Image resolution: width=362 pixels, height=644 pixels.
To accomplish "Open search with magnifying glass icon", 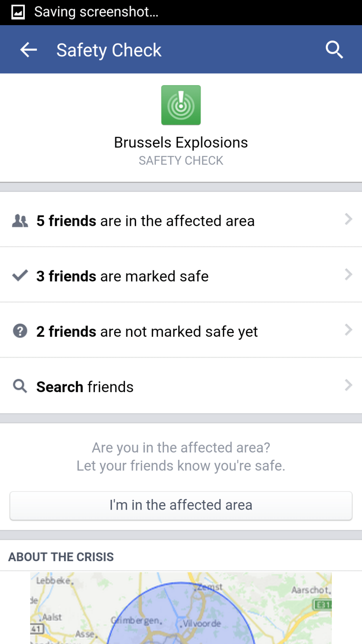I will pyautogui.click(x=334, y=50).
